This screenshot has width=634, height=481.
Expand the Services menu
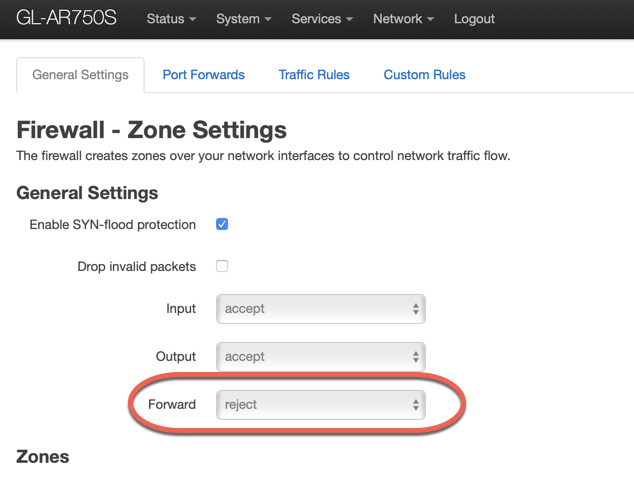coord(321,19)
